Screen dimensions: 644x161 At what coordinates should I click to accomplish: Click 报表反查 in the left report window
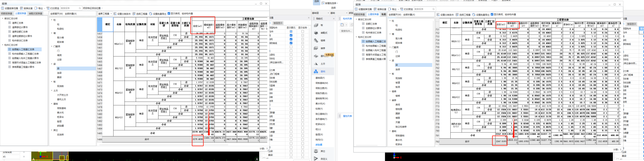coord(26,8)
